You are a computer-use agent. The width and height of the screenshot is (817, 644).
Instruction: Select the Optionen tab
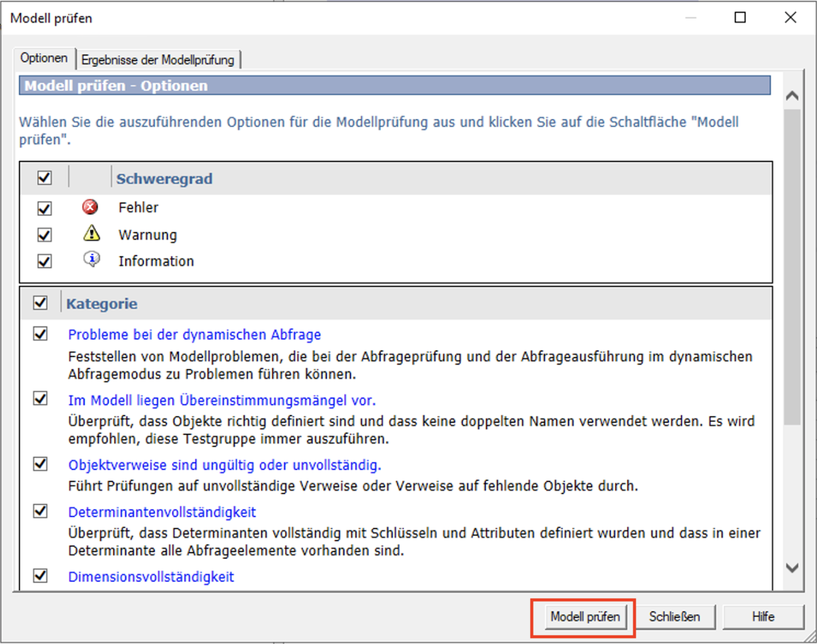tap(44, 58)
